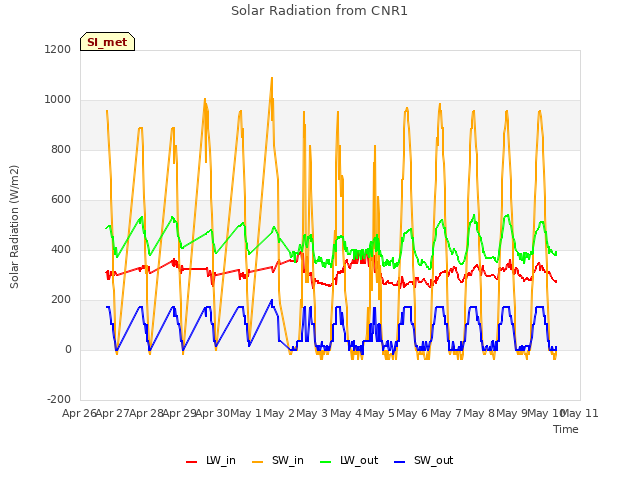Click the 1200 y-axis tick label
Viewport: 640px width, 480px height.
coord(58,49)
